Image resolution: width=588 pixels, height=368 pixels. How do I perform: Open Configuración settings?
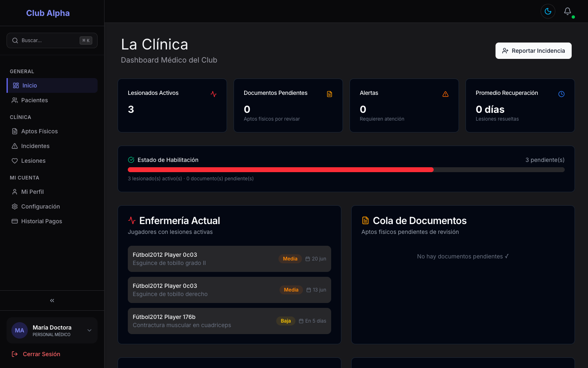click(x=52, y=206)
